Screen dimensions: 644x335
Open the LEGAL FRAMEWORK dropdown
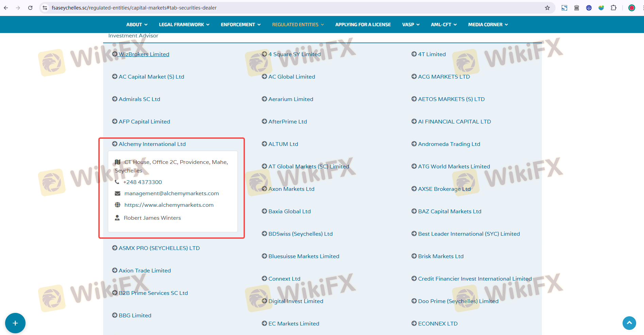pyautogui.click(x=184, y=24)
